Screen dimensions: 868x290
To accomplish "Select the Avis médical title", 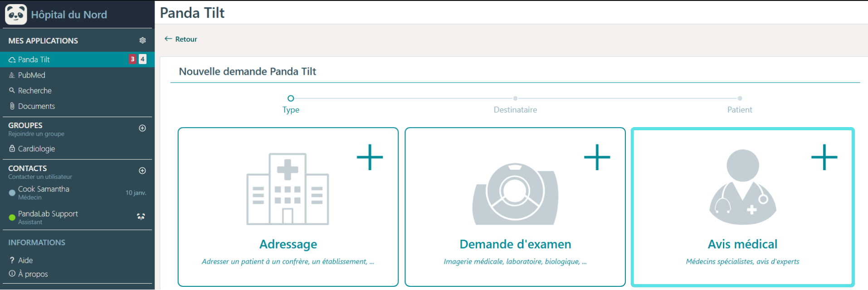I will 742,244.
